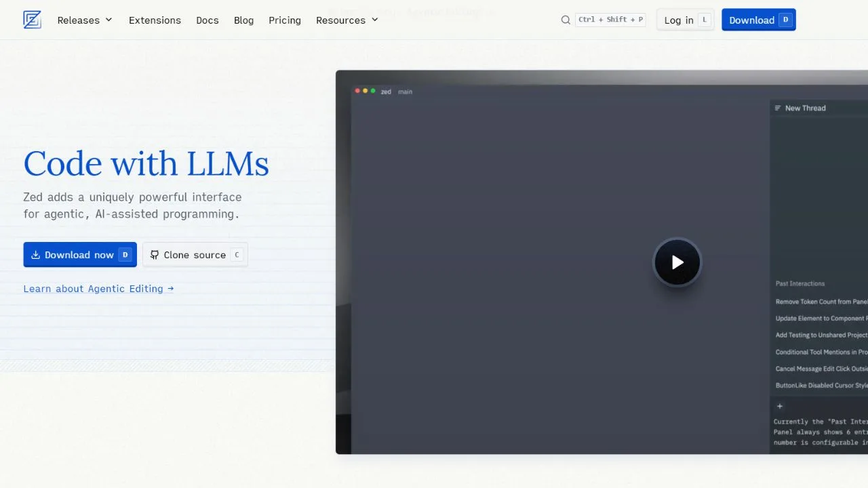The width and height of the screenshot is (868, 488).
Task: Select 'ButtonLike Disabled Cursor Style' entry
Action: click(822, 386)
